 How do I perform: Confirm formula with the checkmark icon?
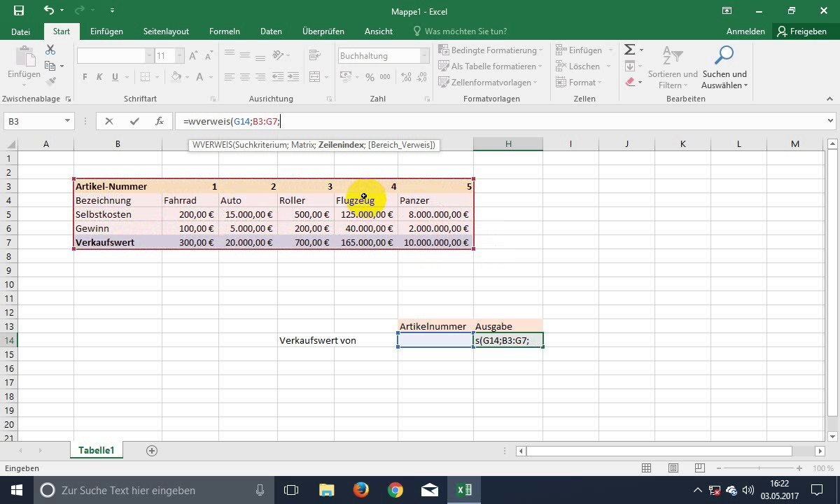[x=134, y=121]
